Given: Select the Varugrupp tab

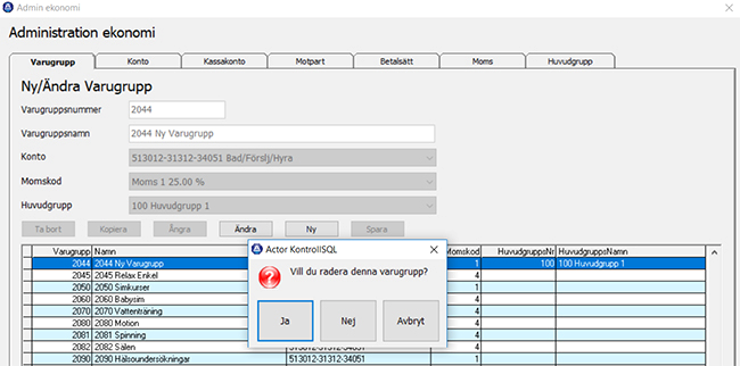Looking at the screenshot, I should tap(52, 62).
